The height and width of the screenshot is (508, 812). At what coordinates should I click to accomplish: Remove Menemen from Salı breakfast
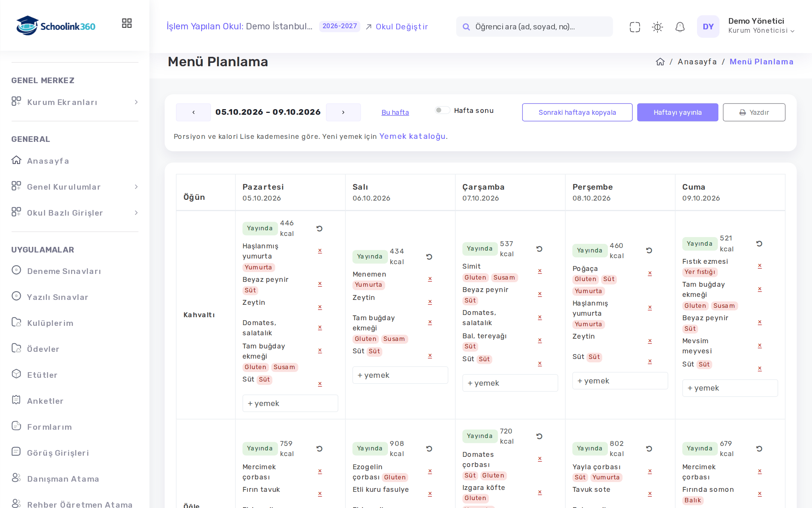(430, 279)
